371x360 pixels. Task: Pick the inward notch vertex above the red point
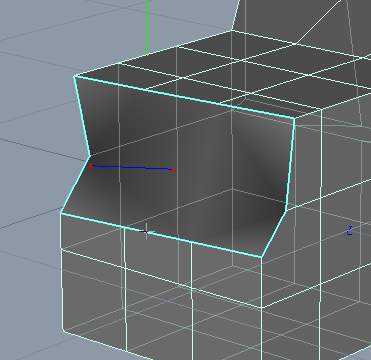(90, 155)
